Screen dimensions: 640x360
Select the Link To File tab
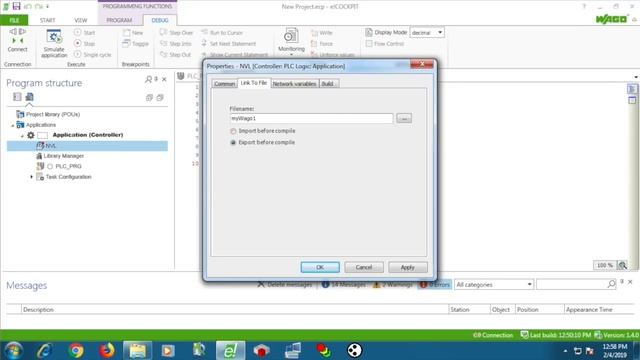(x=253, y=83)
